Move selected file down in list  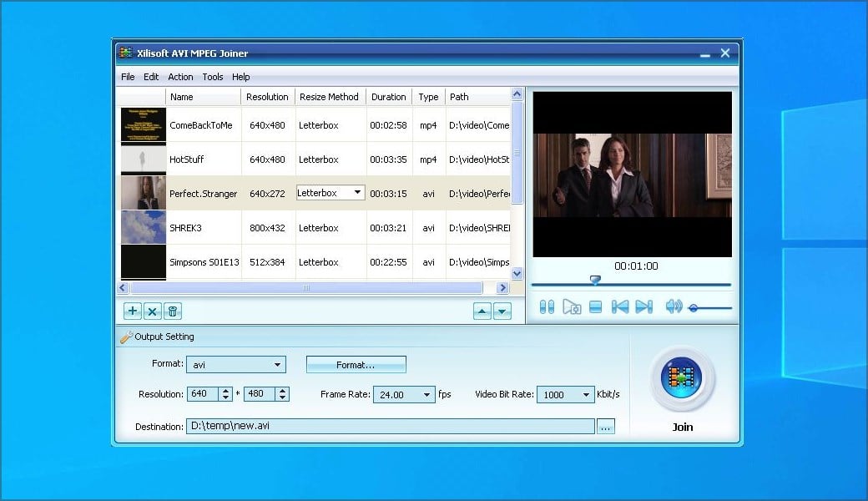pos(502,311)
